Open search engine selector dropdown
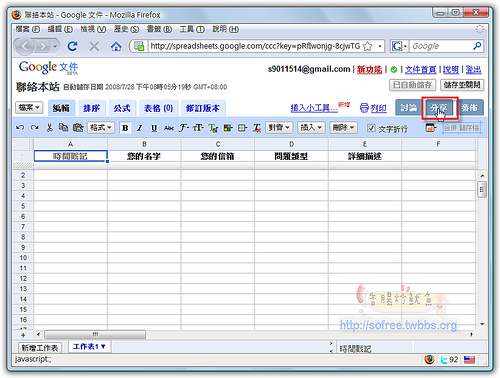 click(x=399, y=46)
